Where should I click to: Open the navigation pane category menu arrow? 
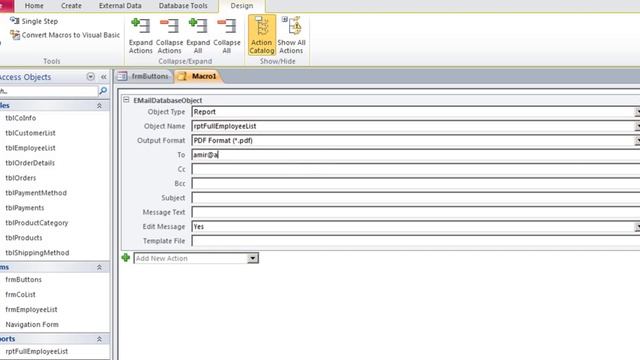click(x=91, y=77)
